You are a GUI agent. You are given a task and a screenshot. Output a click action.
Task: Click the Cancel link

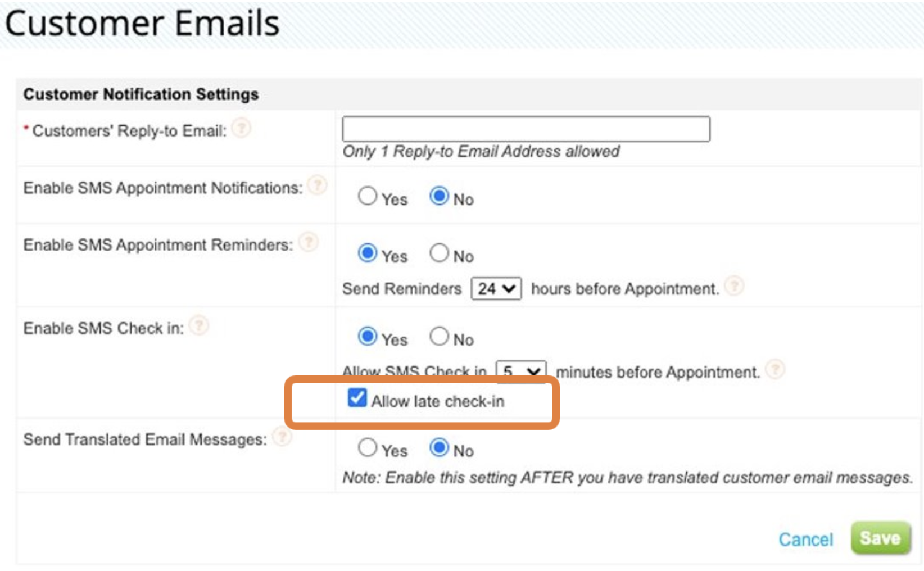[805, 540]
